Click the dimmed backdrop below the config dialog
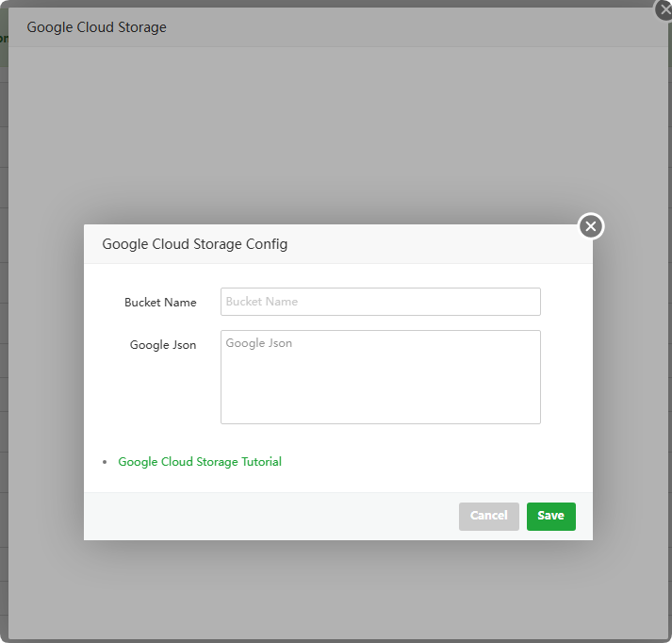672x643 pixels. [337, 589]
